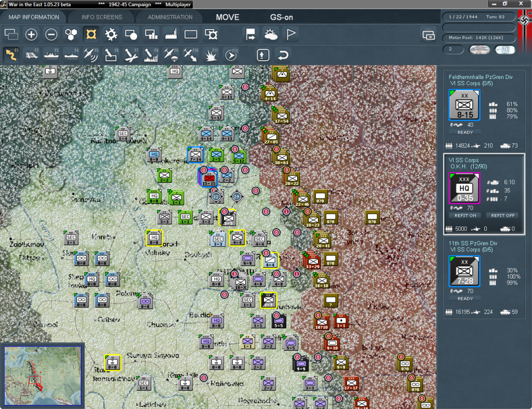Open the ADMINISTRATION tab
Image resolution: width=532 pixels, height=409 pixels.
[x=170, y=17]
